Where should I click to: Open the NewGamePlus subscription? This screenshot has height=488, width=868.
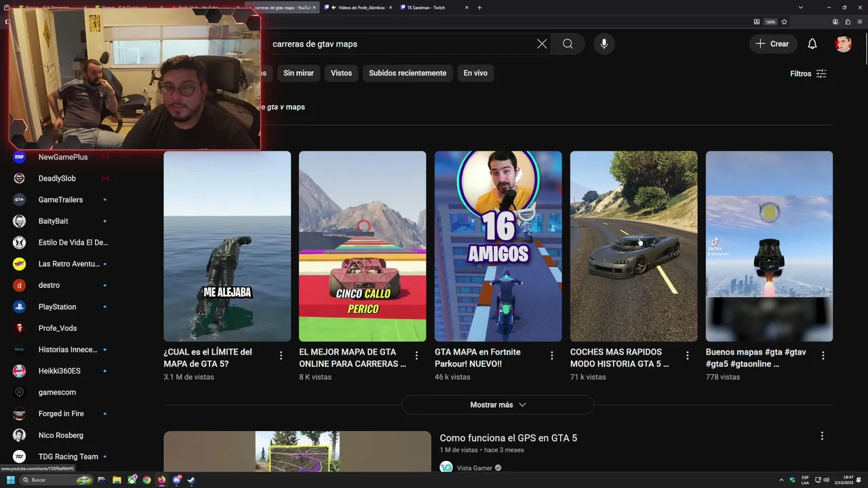[62, 157]
